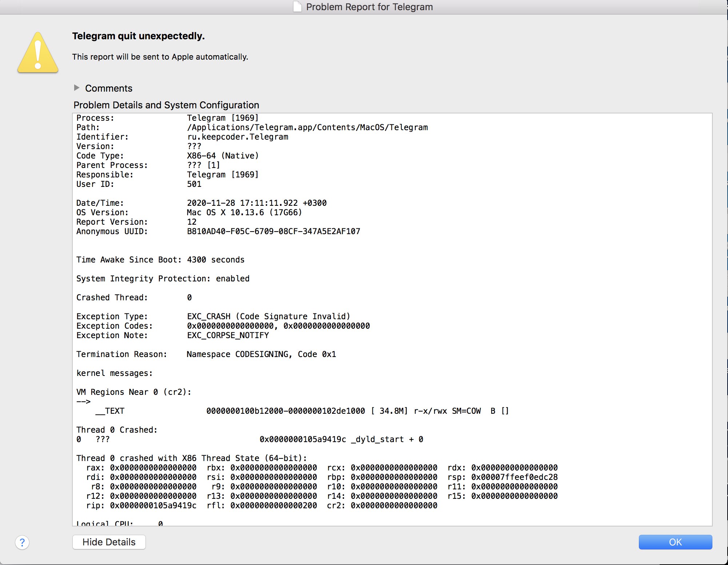Click '0x0000000105a9419c _dyld_start + 0'

(341, 439)
